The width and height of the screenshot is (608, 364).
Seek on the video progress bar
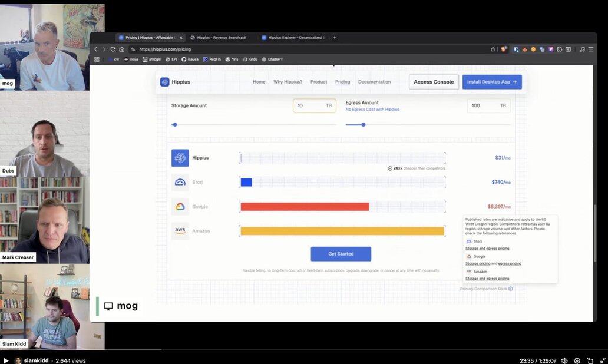[x=304, y=350]
